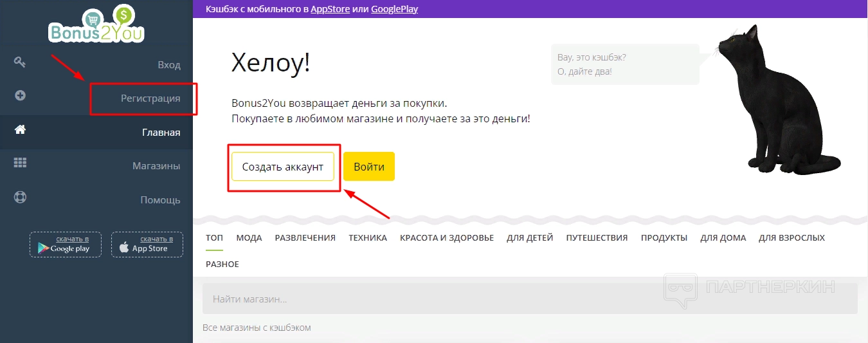Open Вход in the sidebar
The image size is (868, 343).
tap(169, 65)
